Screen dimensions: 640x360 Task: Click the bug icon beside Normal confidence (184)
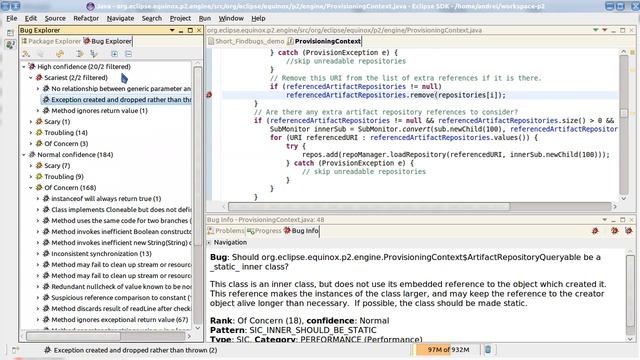32,155
